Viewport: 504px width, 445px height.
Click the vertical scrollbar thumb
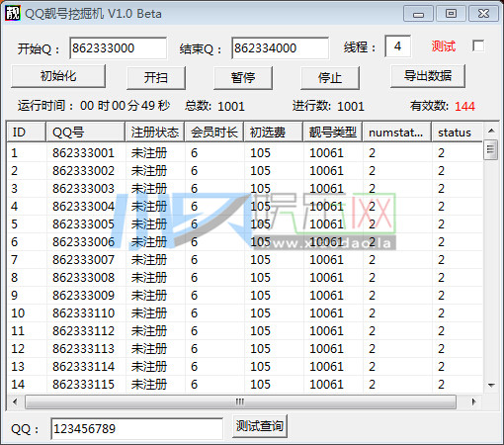[491, 149]
